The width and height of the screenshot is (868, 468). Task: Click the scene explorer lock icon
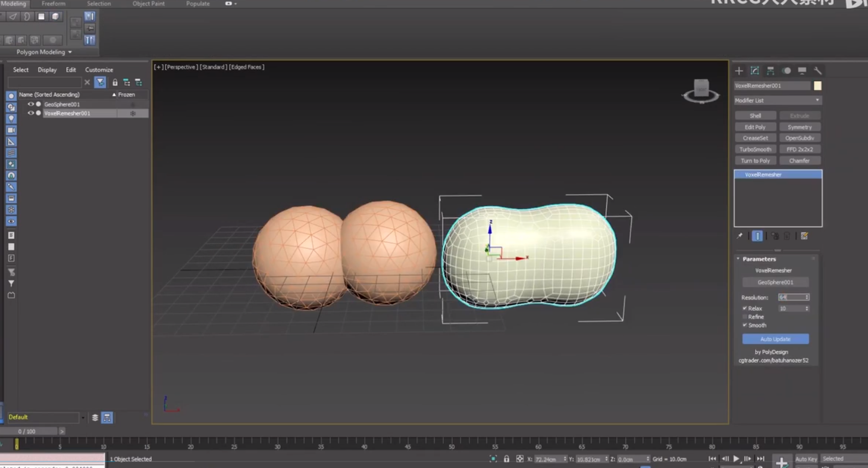tap(115, 82)
